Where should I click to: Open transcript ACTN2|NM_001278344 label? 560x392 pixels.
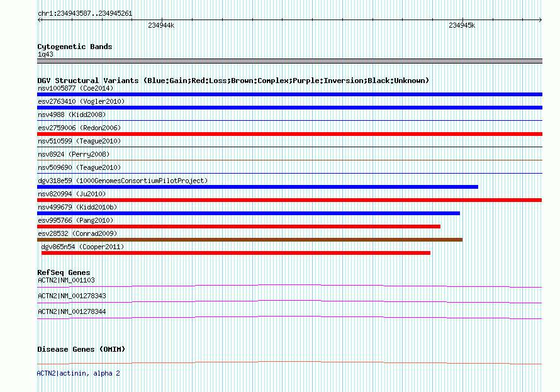[72, 311]
